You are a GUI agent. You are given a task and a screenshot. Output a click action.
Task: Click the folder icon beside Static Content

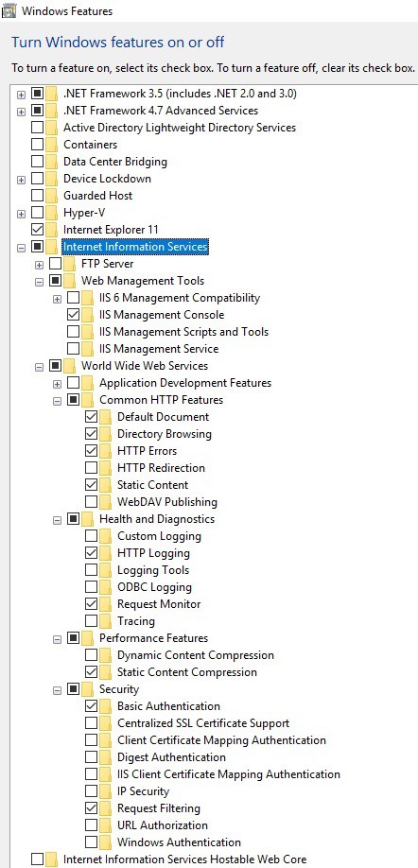[x=105, y=485]
